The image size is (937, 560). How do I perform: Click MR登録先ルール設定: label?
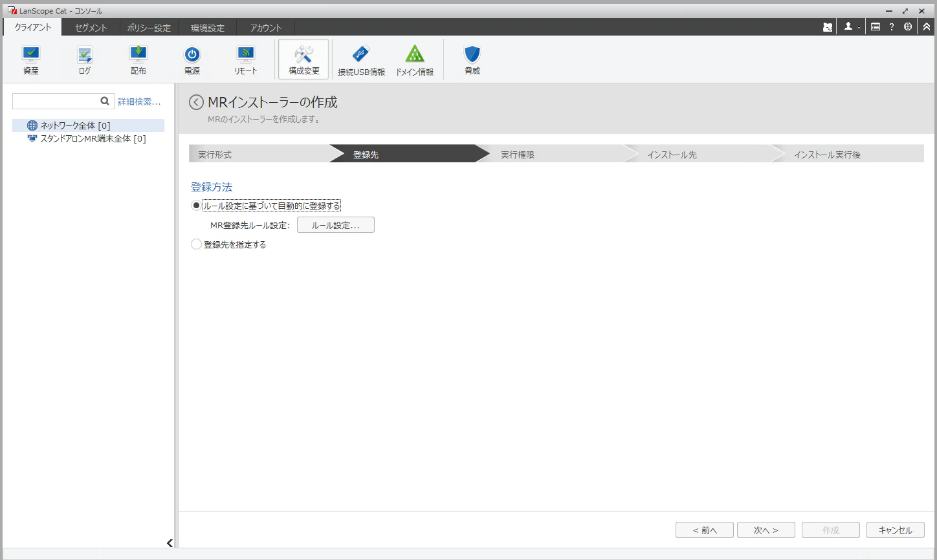[250, 226]
